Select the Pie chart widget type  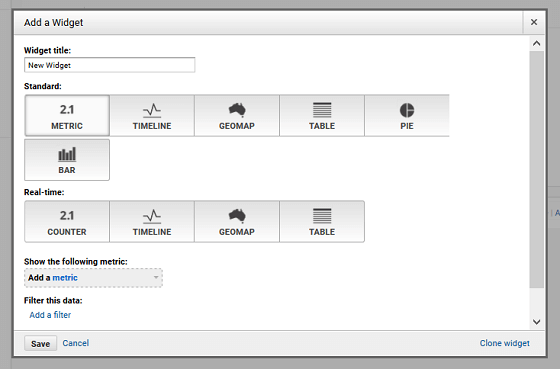click(x=407, y=115)
